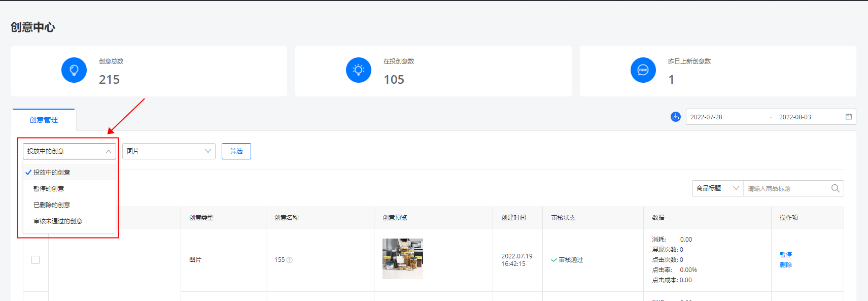Click the 删除 link in first row

point(786,265)
